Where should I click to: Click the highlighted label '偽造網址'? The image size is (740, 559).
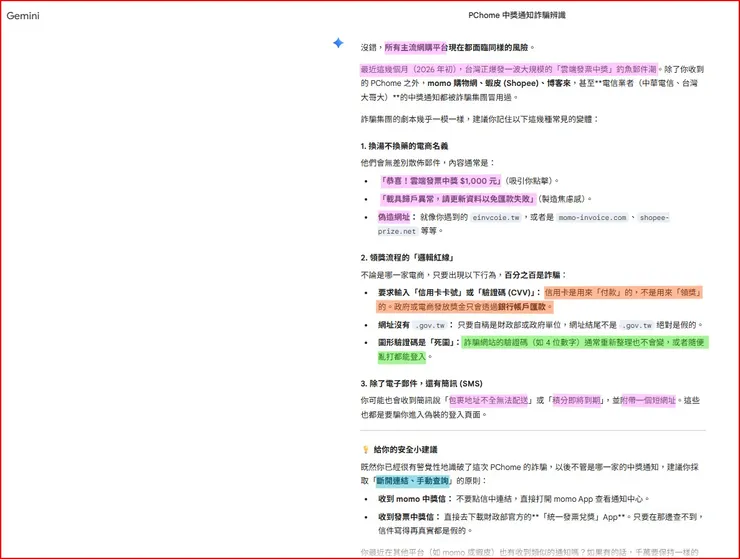(394, 217)
